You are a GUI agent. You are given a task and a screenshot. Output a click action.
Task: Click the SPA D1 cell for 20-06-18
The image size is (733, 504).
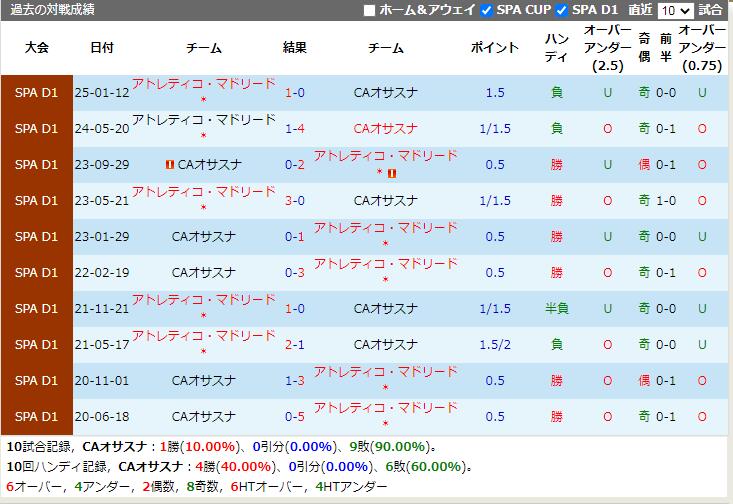click(36, 417)
